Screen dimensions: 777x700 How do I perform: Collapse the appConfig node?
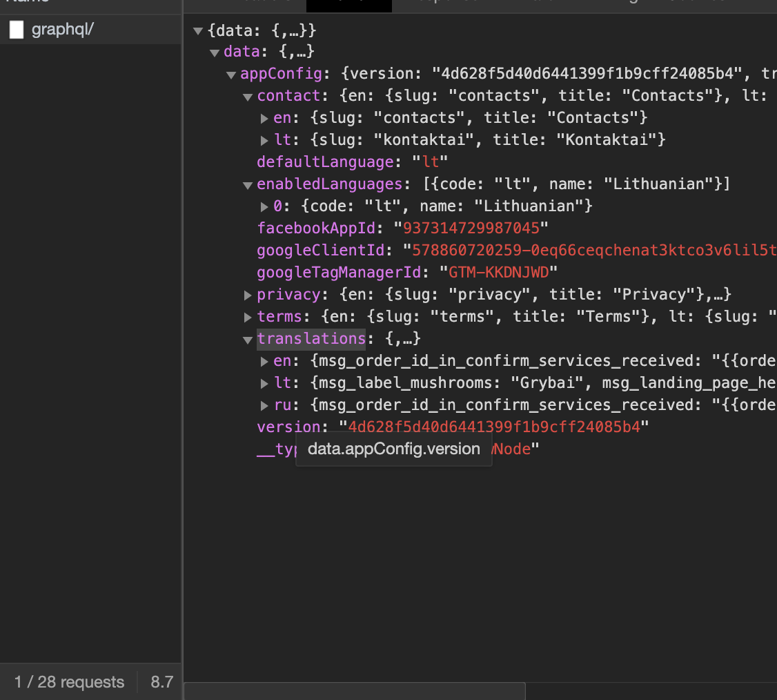[x=231, y=75]
